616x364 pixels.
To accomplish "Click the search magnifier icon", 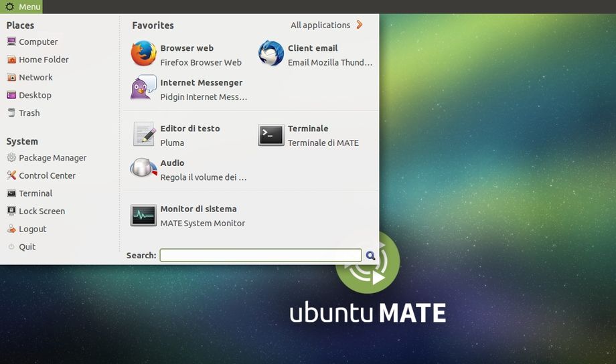I will [370, 256].
